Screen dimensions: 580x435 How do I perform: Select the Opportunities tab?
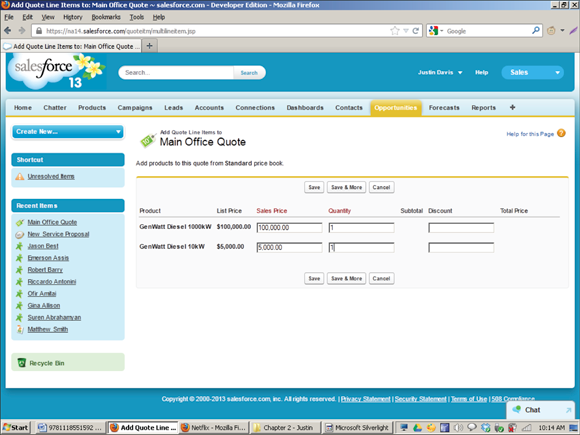[x=395, y=108]
